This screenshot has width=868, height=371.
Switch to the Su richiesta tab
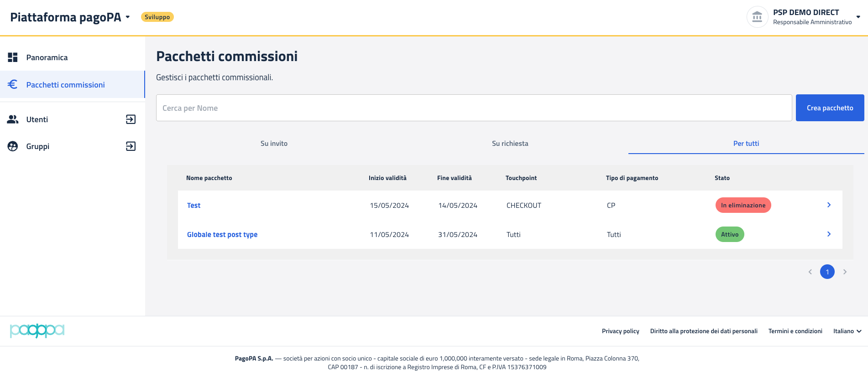coord(510,144)
